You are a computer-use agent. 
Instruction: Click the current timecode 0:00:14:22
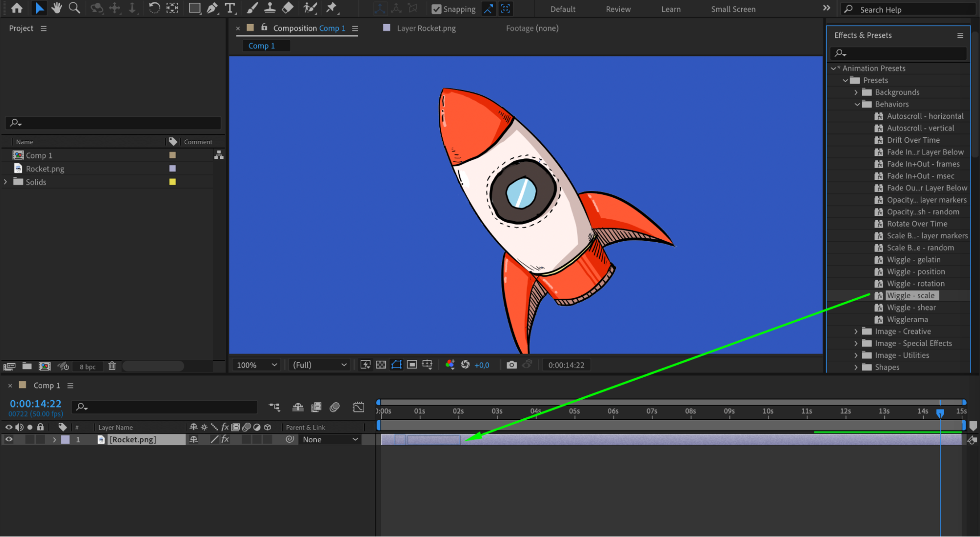coord(36,404)
